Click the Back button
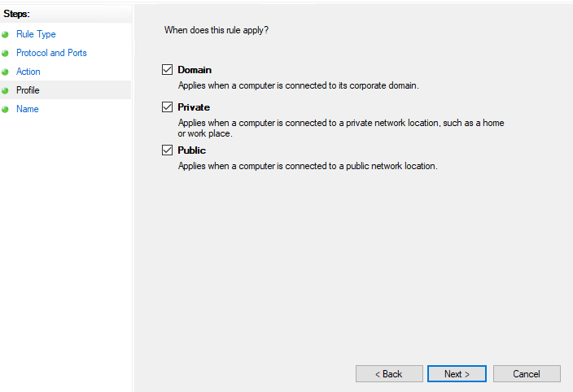 tap(389, 374)
